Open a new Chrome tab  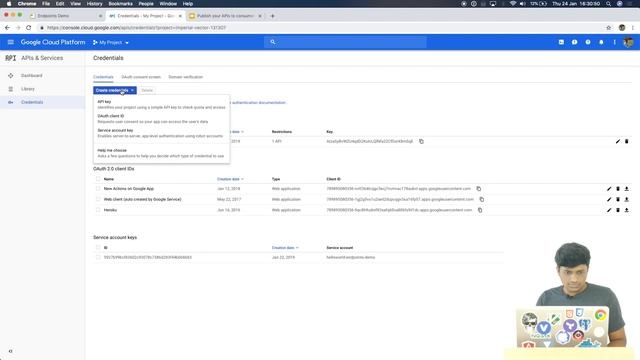coord(272,16)
